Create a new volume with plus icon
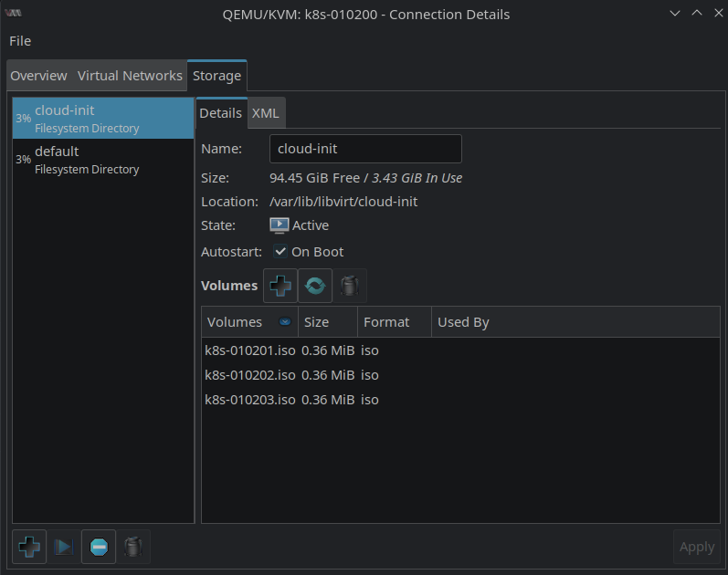 click(x=280, y=286)
